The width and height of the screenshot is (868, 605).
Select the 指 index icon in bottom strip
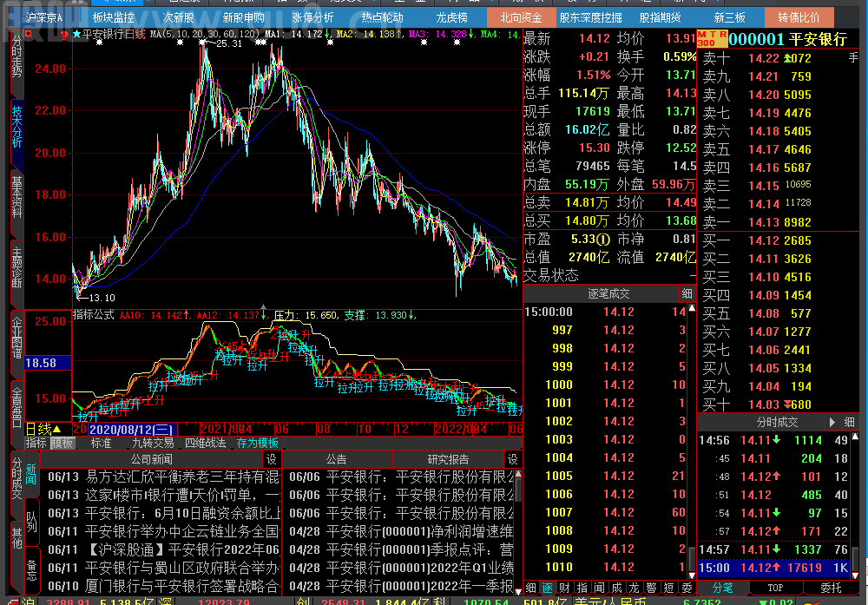[582, 588]
